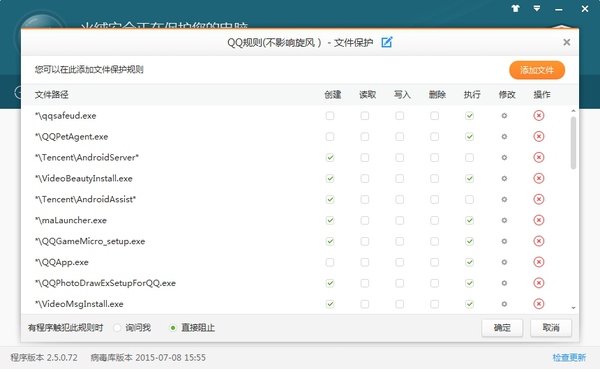Click the orange 添加文件 button
The width and height of the screenshot is (600, 369).
(537, 70)
